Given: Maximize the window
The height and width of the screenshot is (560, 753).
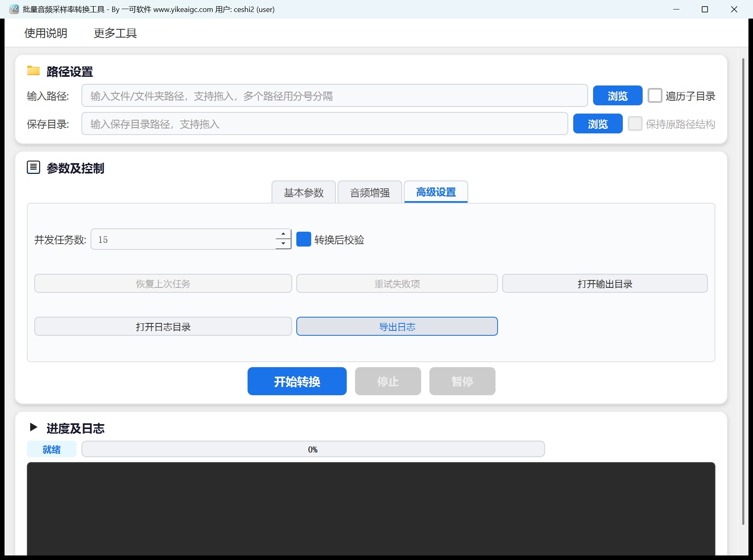Looking at the screenshot, I should tap(705, 9).
